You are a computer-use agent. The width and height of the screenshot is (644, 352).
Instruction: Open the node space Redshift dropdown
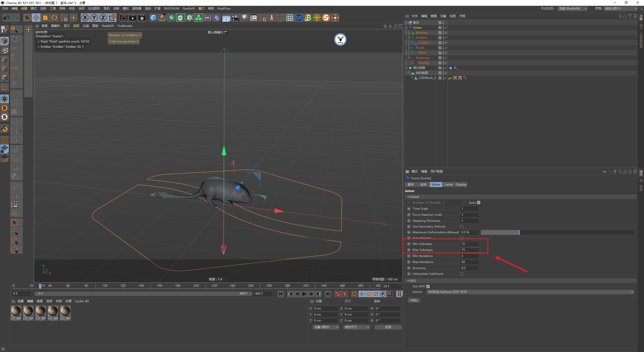coord(573,9)
